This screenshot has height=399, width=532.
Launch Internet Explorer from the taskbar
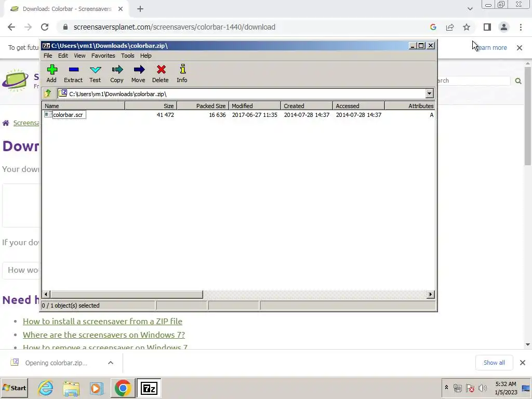(x=46, y=388)
